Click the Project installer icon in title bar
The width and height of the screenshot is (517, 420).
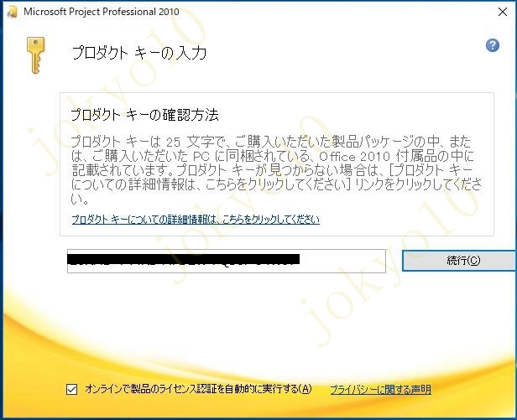tap(12, 12)
